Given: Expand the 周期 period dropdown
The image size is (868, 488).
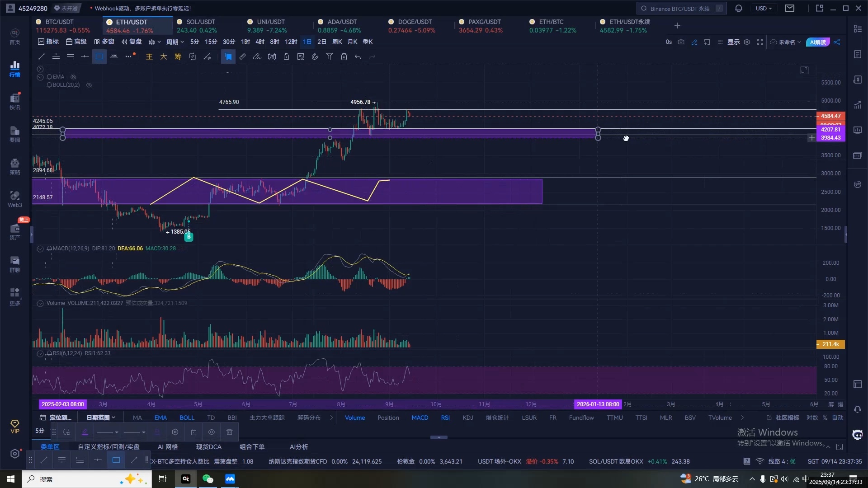Looking at the screenshot, I should tap(175, 42).
